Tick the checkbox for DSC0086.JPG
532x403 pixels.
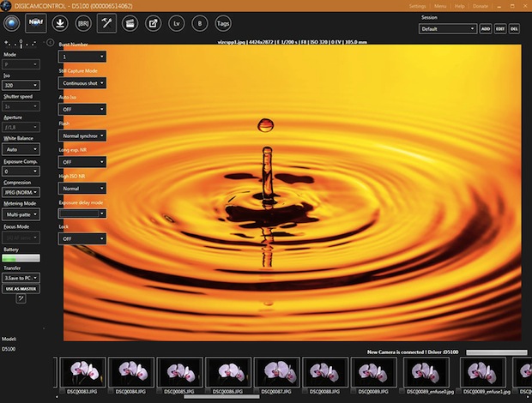[x=208, y=391]
